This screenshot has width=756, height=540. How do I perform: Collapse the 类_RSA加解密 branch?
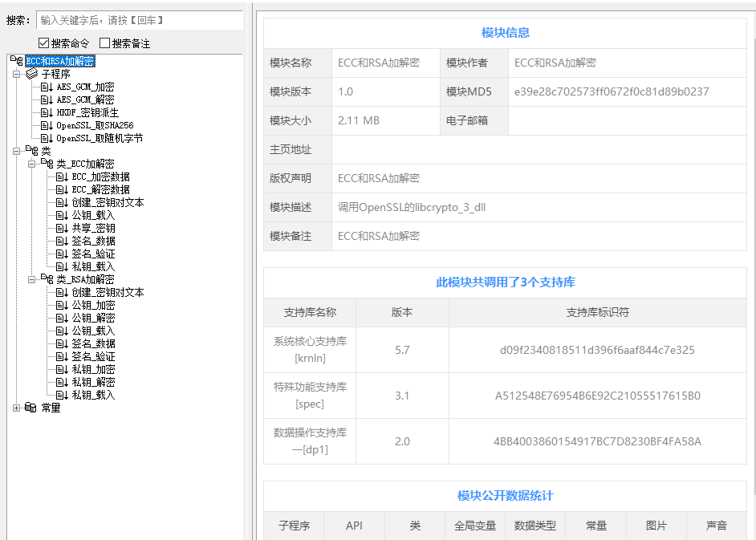(31, 279)
